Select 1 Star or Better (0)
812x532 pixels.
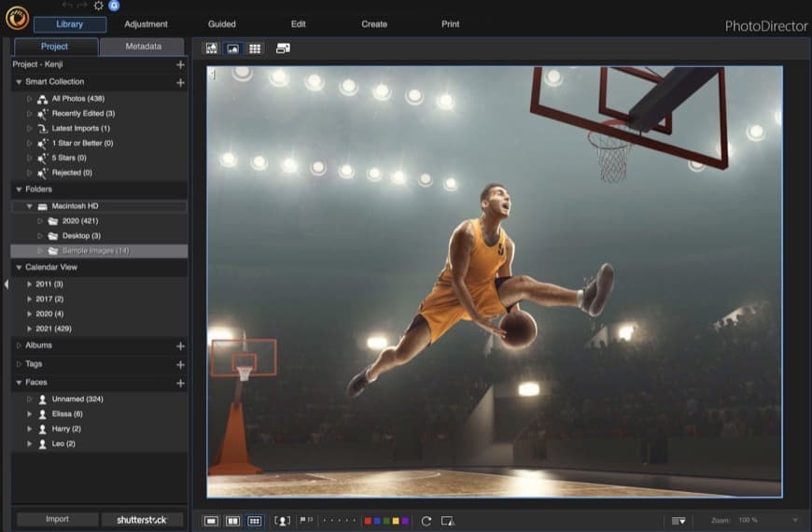[82, 144]
